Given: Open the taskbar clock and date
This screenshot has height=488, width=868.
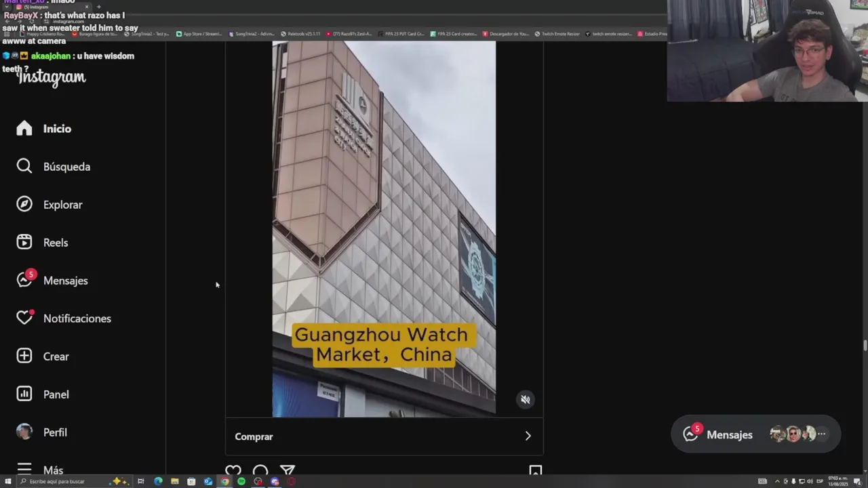Looking at the screenshot, I should (x=838, y=481).
